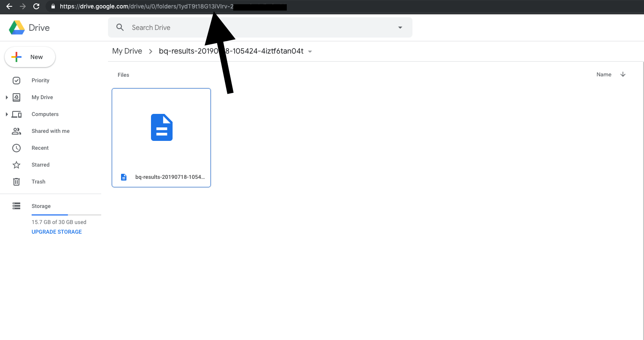Reverse sort direction with arrow icon

[x=623, y=74]
